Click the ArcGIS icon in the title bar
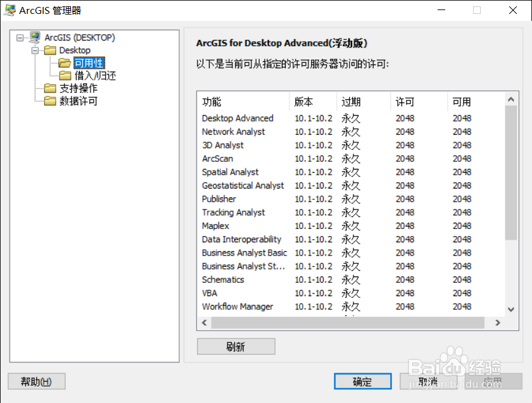This screenshot has width=532, height=403. [9, 10]
